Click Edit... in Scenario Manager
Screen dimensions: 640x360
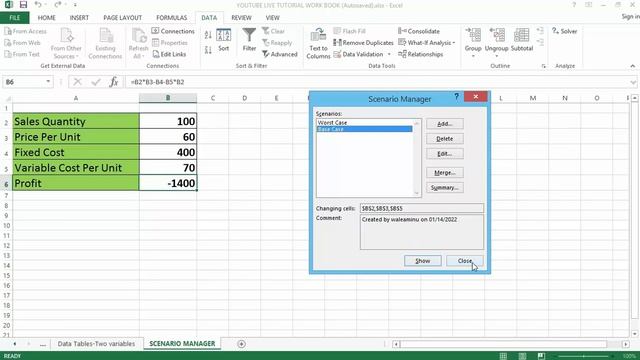point(444,154)
